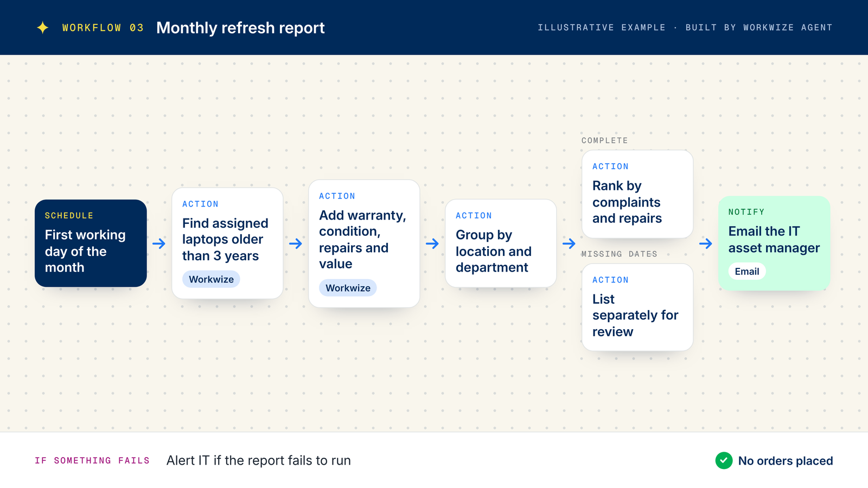Click the green checkmark icon

click(x=724, y=460)
